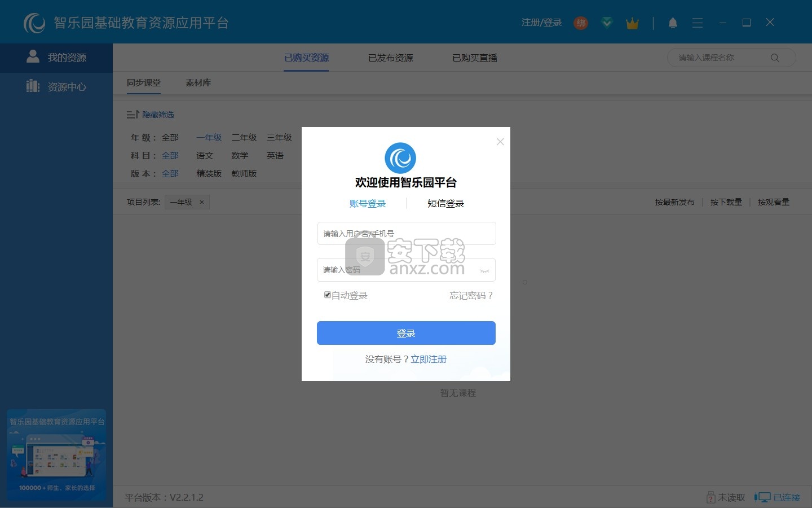812x508 pixels.
Task: Open the 素材库 sub-tab
Action: pyautogui.click(x=198, y=83)
